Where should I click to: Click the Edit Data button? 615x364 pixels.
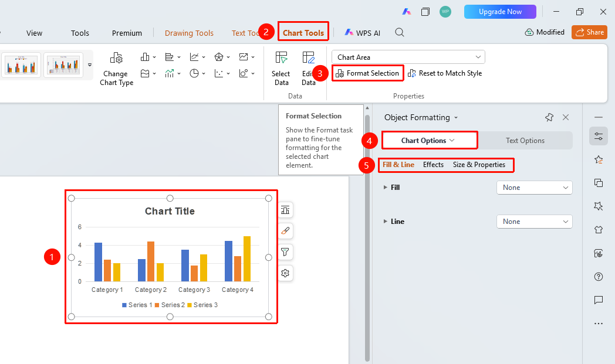click(x=308, y=69)
